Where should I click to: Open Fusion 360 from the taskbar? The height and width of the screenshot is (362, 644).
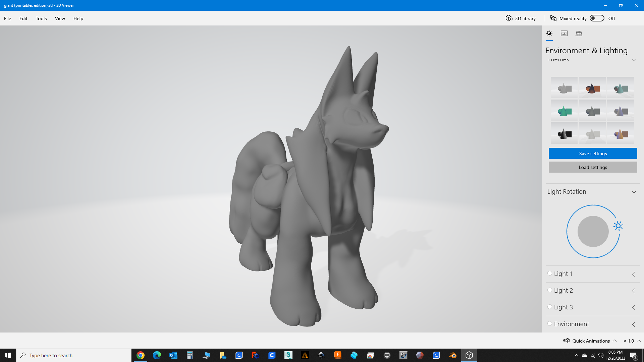tap(337, 355)
